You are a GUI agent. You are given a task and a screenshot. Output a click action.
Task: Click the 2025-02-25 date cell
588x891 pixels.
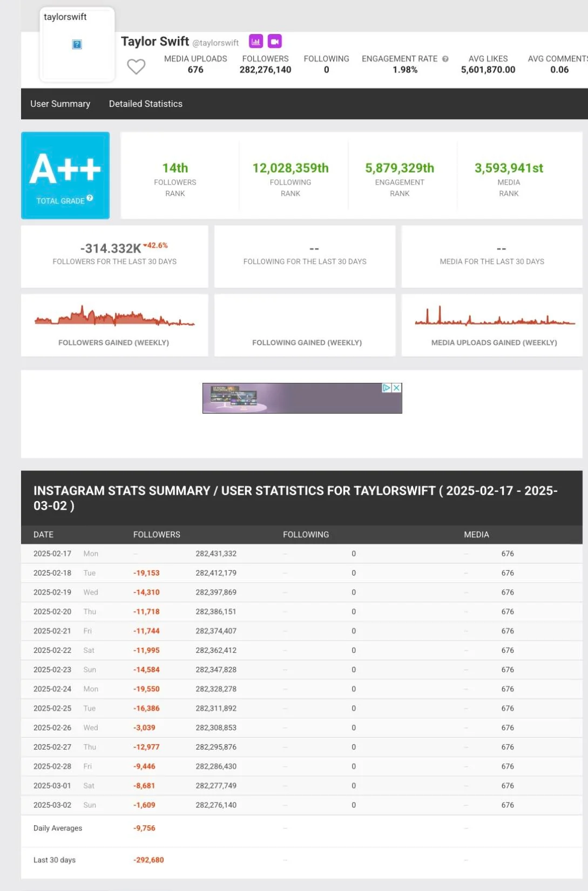coord(52,708)
